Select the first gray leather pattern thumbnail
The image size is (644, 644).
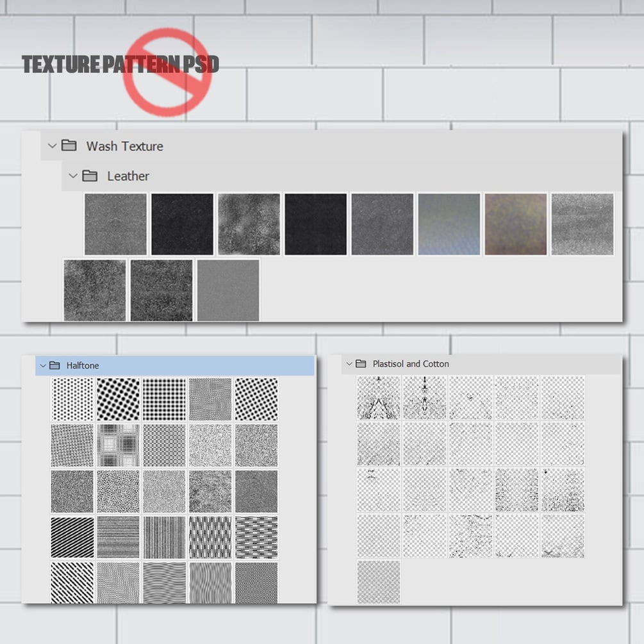coord(115,224)
